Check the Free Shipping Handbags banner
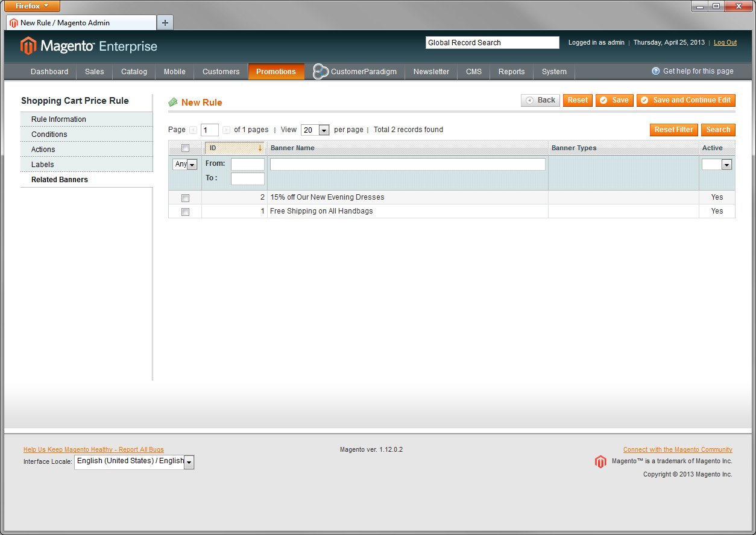The height and width of the screenshot is (535, 756). (185, 212)
